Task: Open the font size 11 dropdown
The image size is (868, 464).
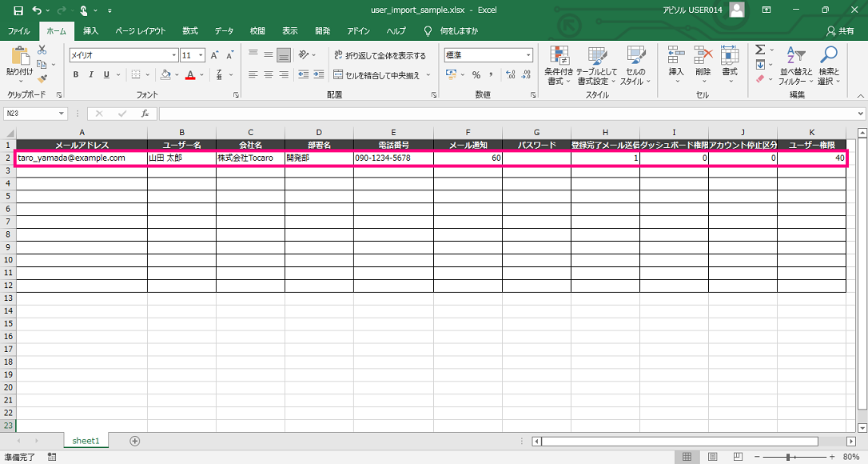Action: tap(201, 55)
